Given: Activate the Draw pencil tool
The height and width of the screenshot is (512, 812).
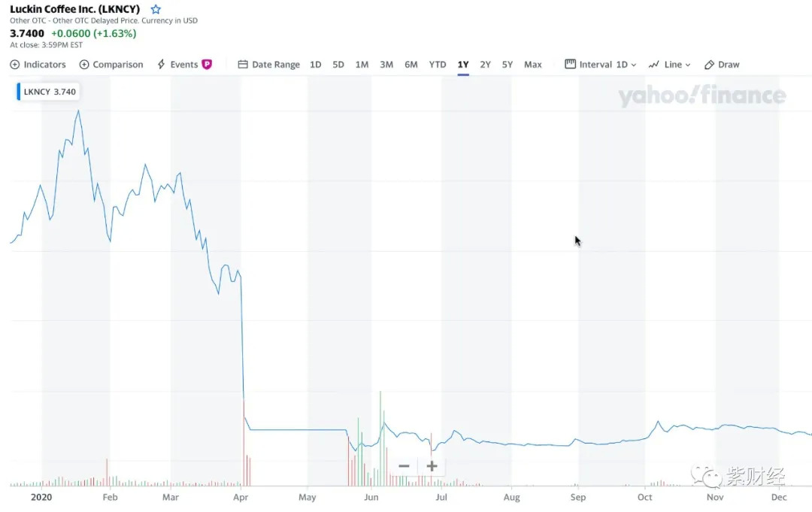Looking at the screenshot, I should (x=722, y=65).
